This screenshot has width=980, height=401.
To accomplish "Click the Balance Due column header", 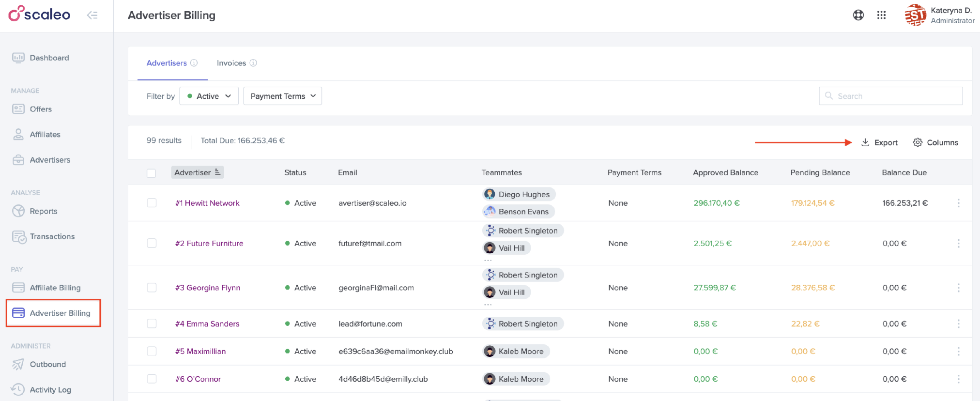I will coord(904,172).
